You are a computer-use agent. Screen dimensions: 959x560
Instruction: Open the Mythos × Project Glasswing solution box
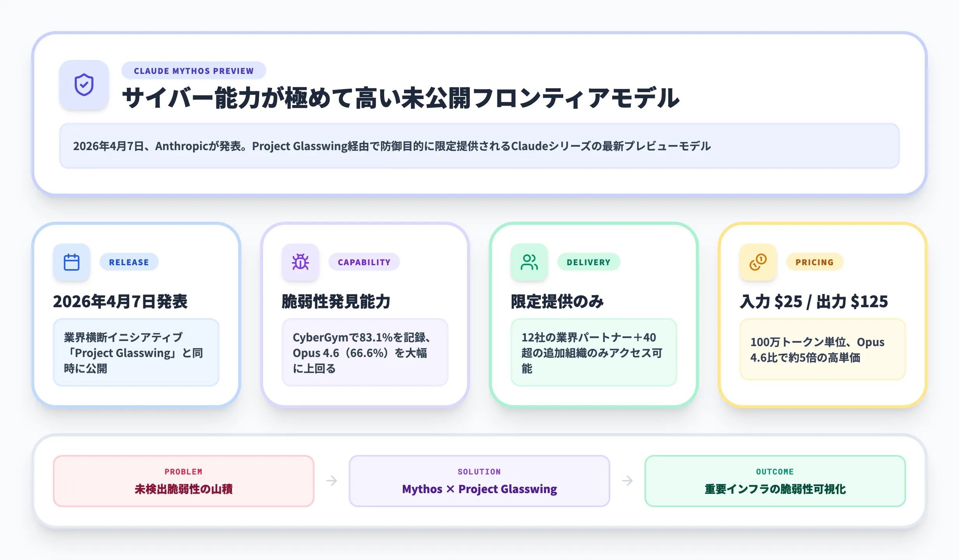(479, 481)
